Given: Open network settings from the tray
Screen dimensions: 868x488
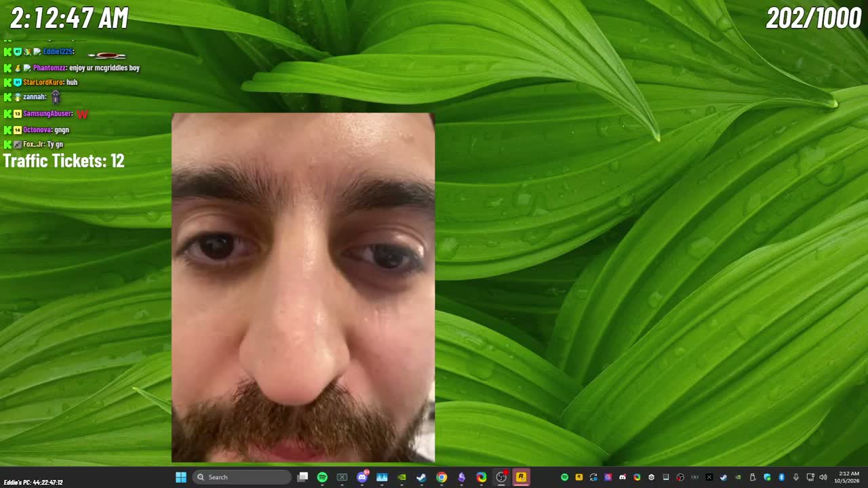Looking at the screenshot, I should [810, 477].
